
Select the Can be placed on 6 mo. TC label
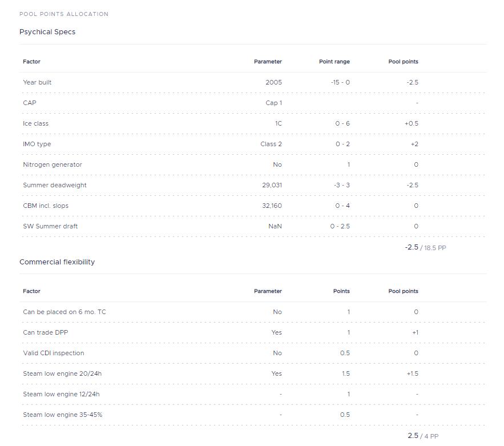[64, 312]
